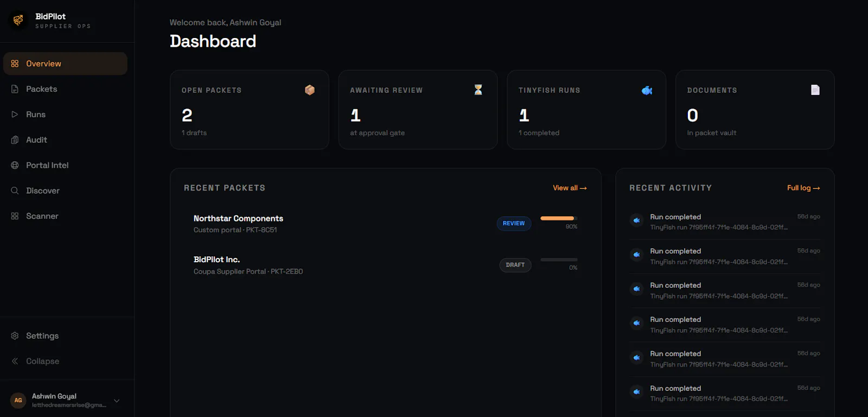Click the Open Packets box icon

(310, 90)
